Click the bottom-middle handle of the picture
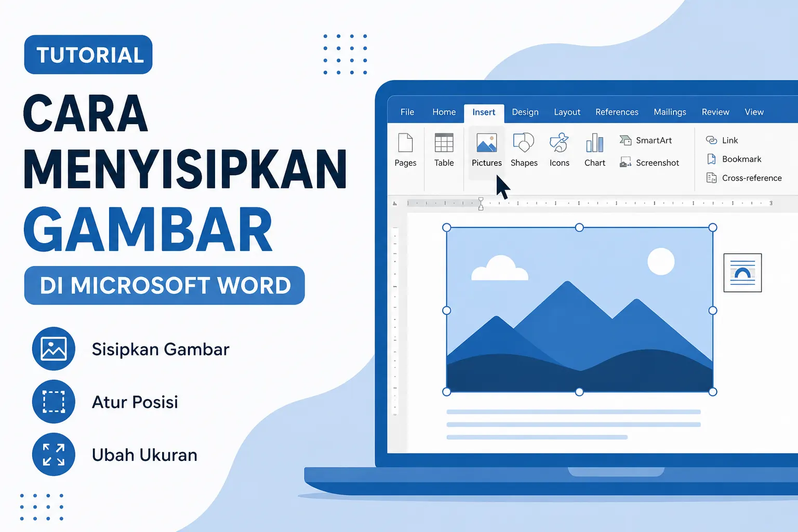Screen dimensions: 798x532 [579, 392]
